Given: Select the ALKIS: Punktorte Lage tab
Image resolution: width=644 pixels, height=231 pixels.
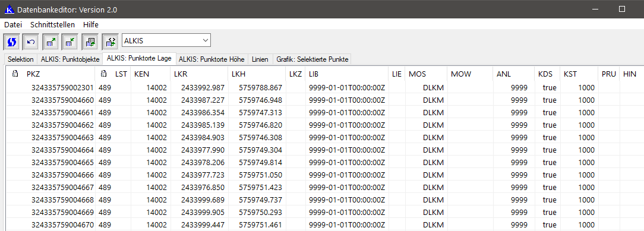Looking at the screenshot, I should [x=139, y=59].
